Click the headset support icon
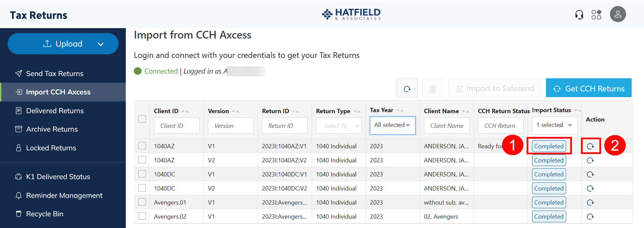The width and height of the screenshot is (644, 228). click(579, 15)
